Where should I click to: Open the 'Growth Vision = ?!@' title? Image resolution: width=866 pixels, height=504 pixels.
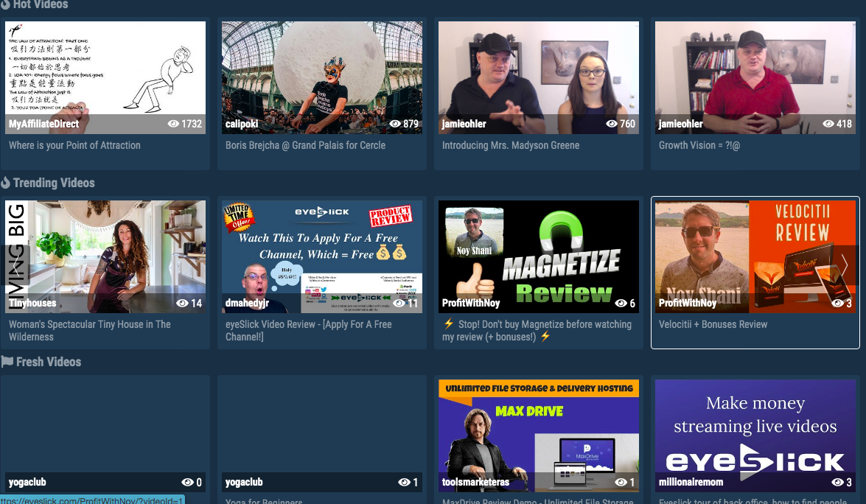(x=699, y=145)
